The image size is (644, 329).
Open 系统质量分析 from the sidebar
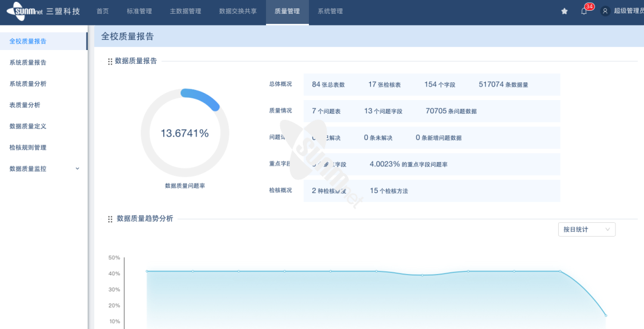tap(28, 84)
